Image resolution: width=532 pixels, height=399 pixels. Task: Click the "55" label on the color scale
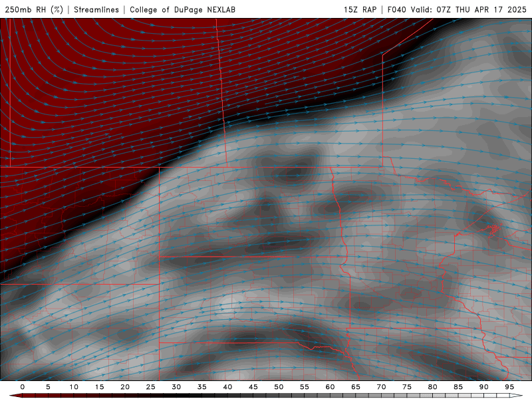(305, 387)
